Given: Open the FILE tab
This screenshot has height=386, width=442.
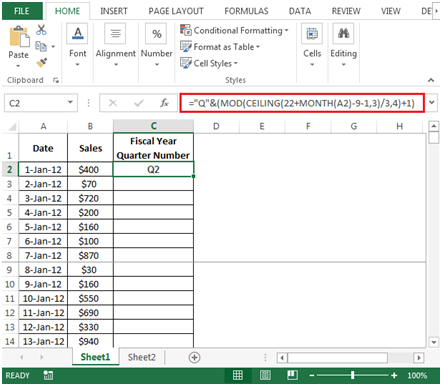Looking at the screenshot, I should coord(22,11).
